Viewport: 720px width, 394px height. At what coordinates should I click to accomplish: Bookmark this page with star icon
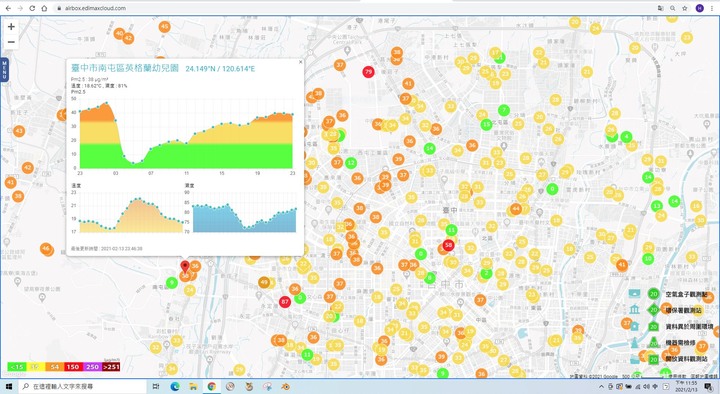coord(685,8)
